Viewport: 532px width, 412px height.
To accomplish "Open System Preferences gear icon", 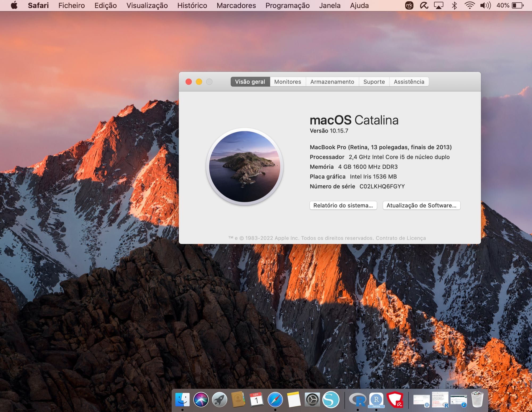I will click(x=312, y=399).
